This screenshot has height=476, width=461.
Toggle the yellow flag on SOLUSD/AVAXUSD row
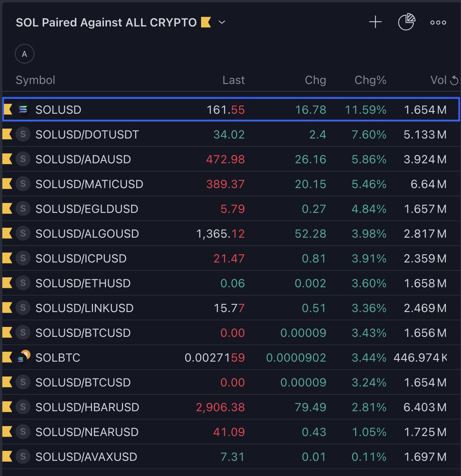7,457
